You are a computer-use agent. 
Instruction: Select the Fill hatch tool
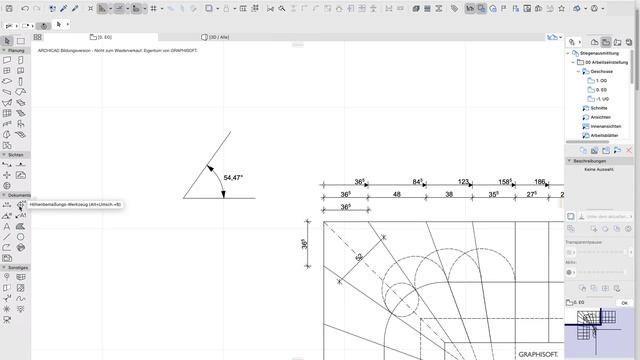(20, 227)
